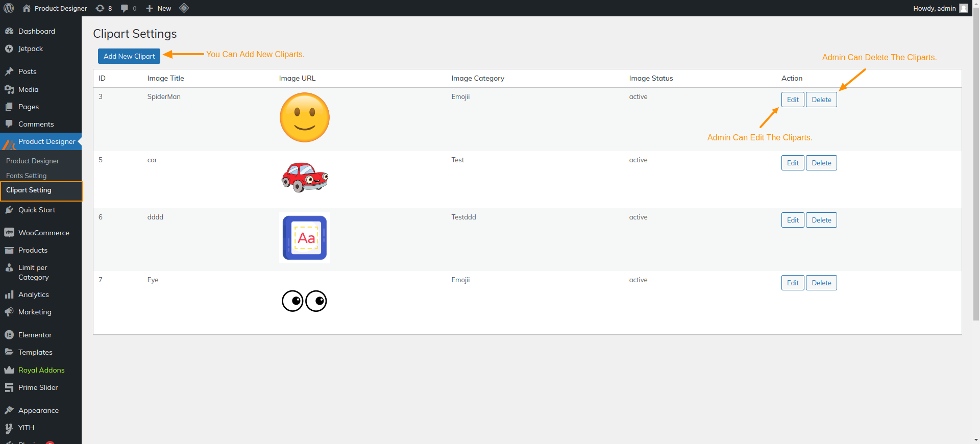Viewport: 980px width, 444px height.
Task: Click the Posts pushpin icon
Action: 9,71
